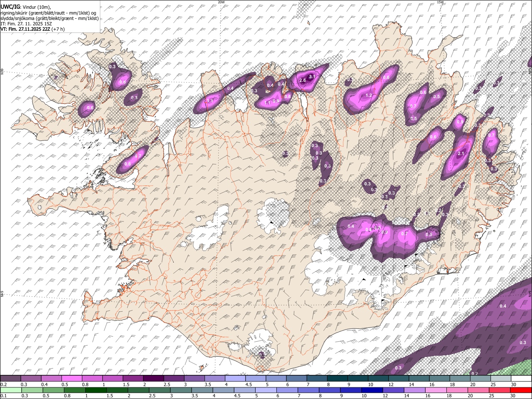Click the upper legend swatch labeled 0.5
This screenshot has height=399, width=532.
(72, 379)
